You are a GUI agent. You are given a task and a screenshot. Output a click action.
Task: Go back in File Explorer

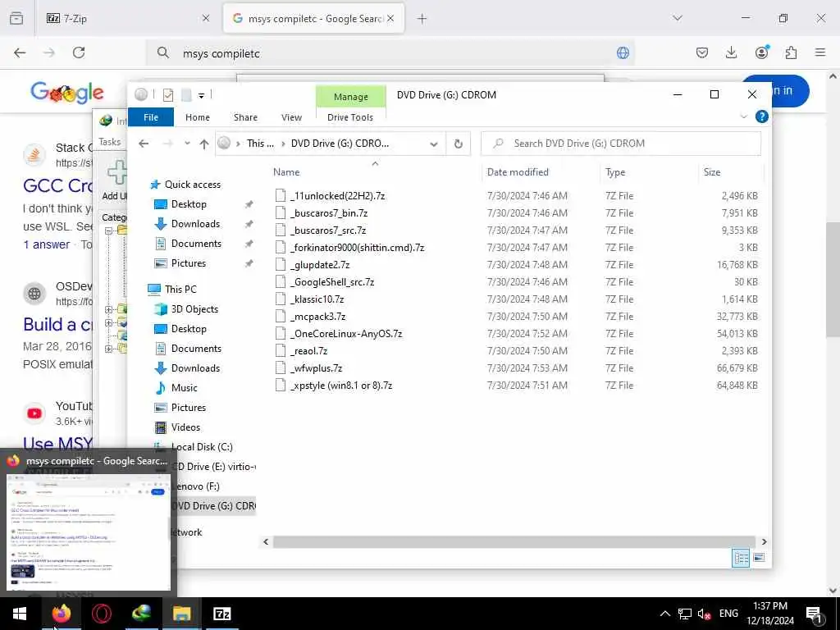click(144, 144)
